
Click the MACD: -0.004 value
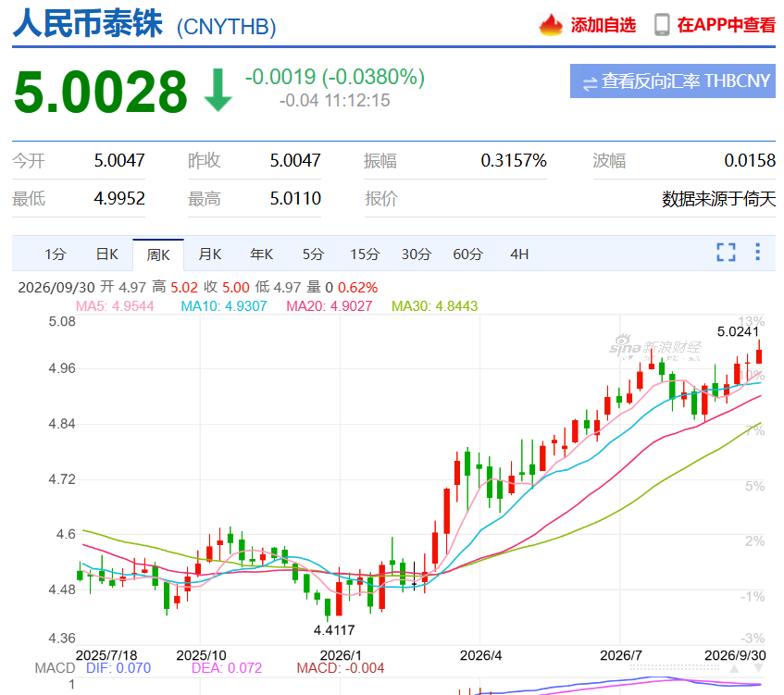pos(341,668)
